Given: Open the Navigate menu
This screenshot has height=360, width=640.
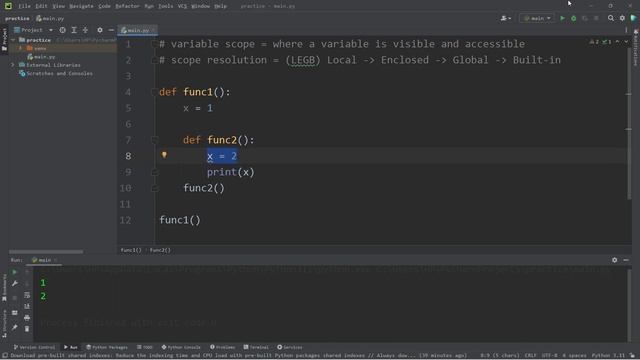Looking at the screenshot, I should click(x=81, y=6).
